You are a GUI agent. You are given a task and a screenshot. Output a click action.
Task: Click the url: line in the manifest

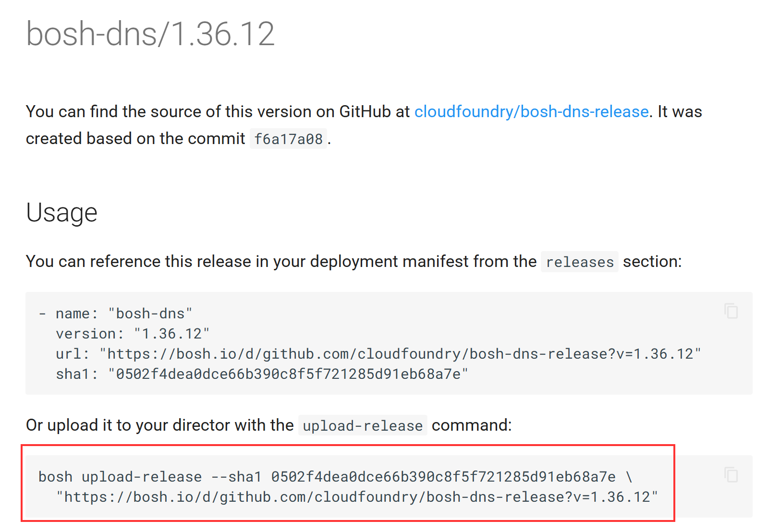pyautogui.click(x=378, y=354)
